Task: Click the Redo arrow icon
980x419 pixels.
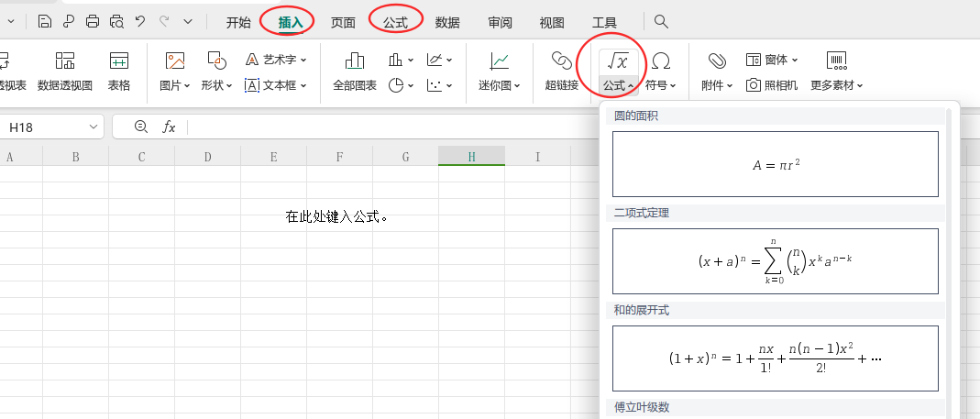Action: click(x=164, y=21)
